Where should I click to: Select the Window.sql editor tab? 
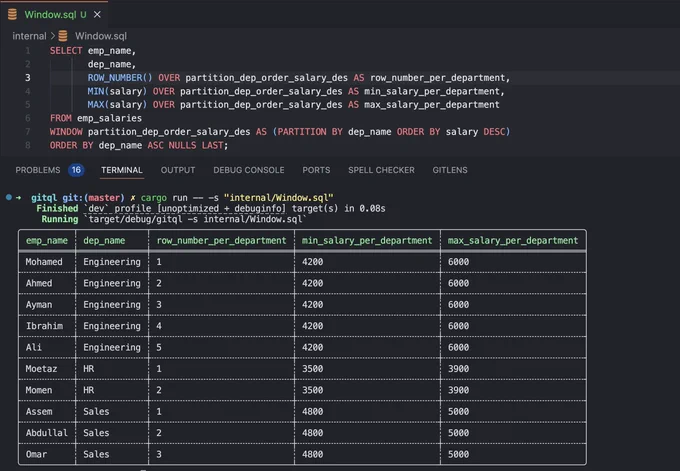(x=55, y=15)
